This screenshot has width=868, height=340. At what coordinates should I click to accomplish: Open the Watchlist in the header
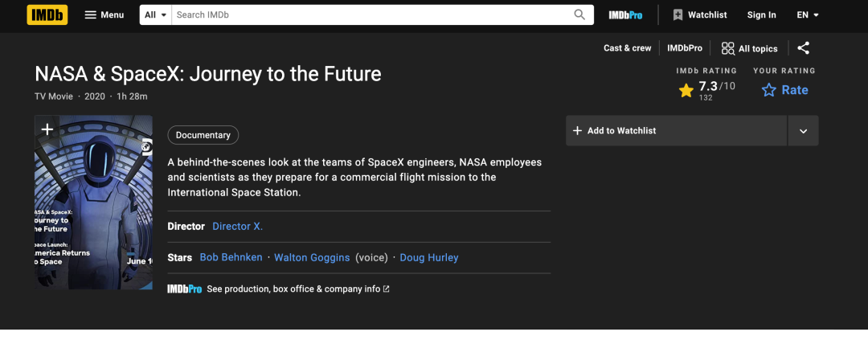point(700,15)
